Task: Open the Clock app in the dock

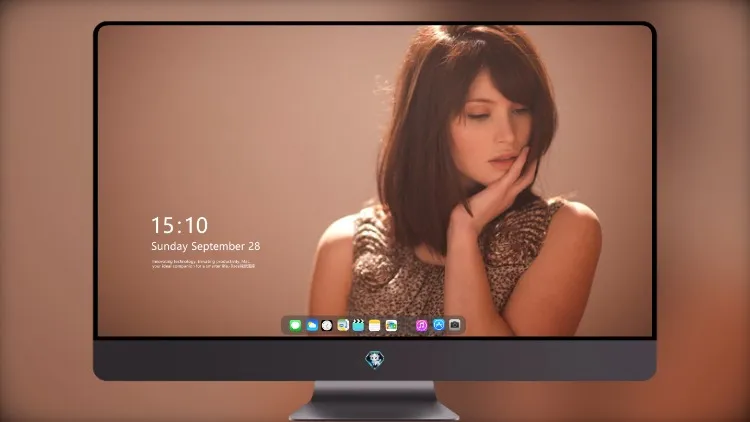Action: pyautogui.click(x=327, y=326)
